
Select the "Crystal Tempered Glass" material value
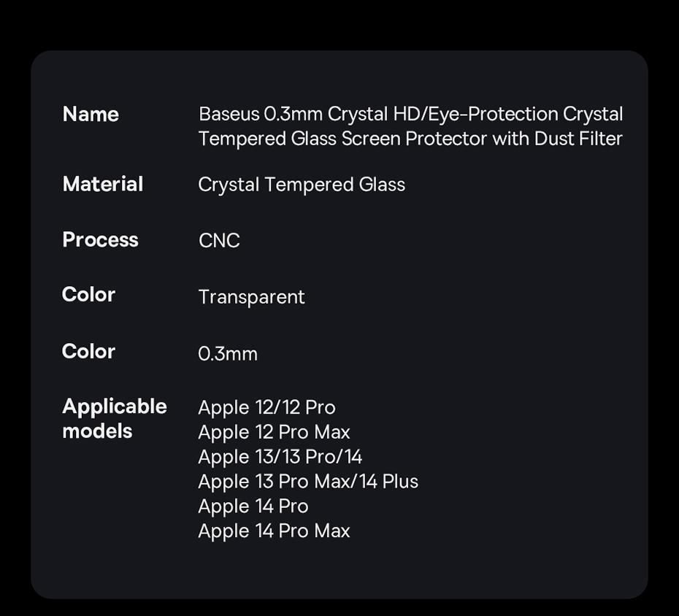click(x=302, y=185)
